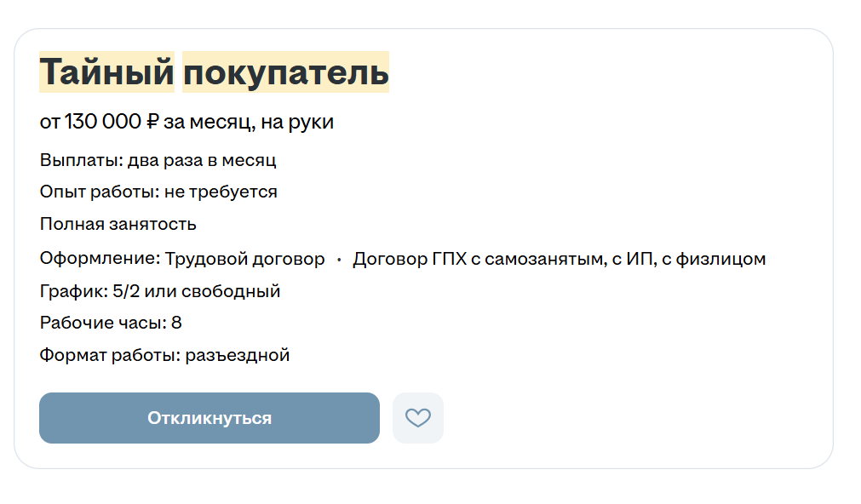The image size is (861, 504).
Task: Click на руки text in salary line
Action: [x=297, y=122]
